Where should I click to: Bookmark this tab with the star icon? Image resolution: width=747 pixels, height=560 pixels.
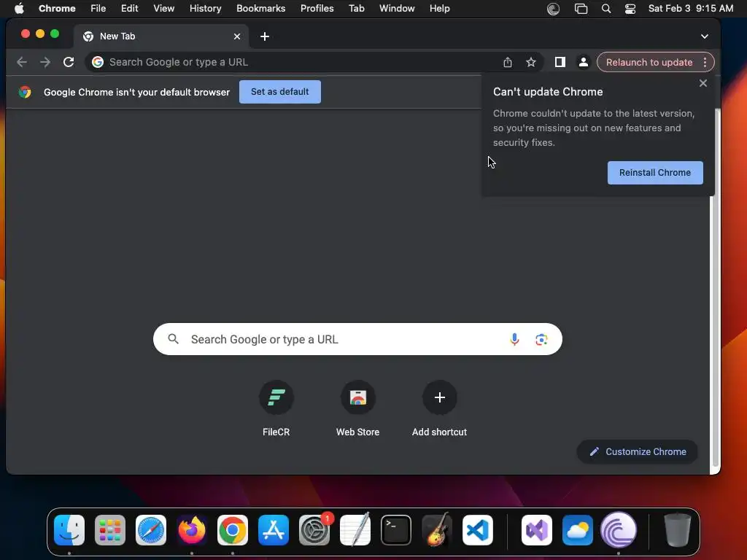[531, 62]
